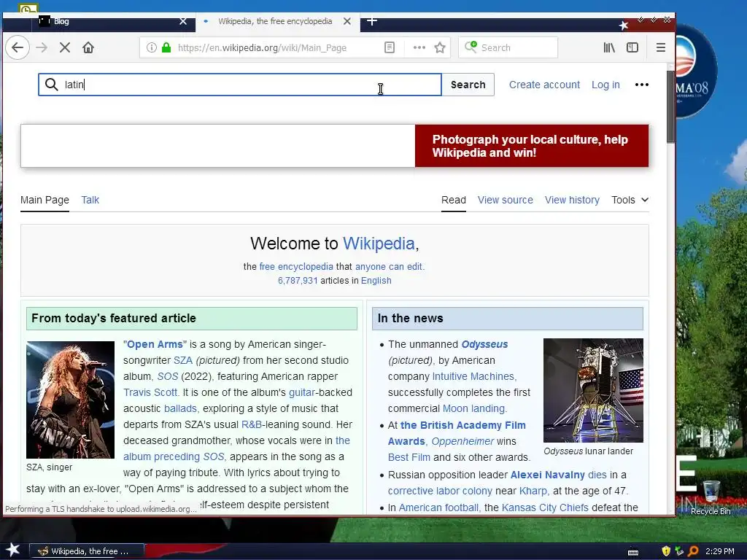Open the start menu star button
Screen dimensions: 747x560
coord(12,550)
